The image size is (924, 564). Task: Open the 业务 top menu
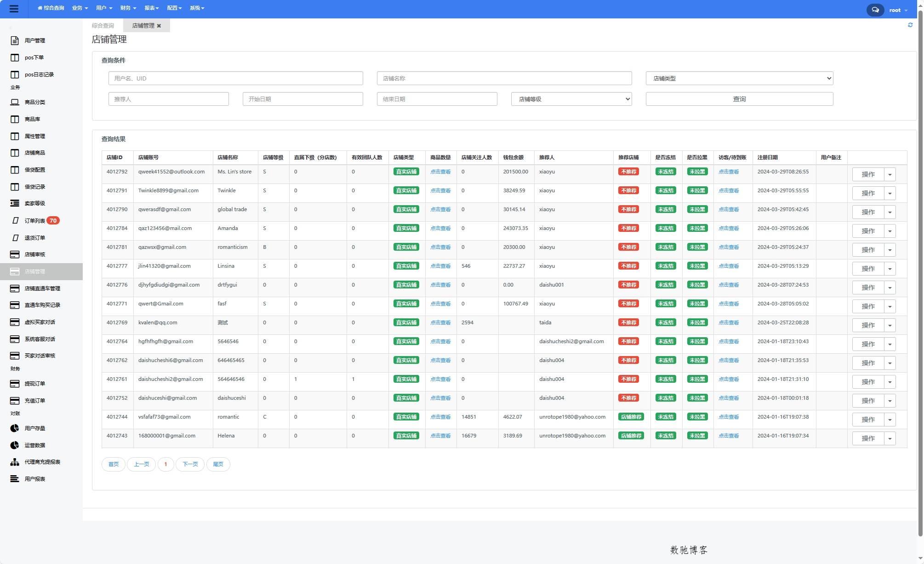click(x=80, y=8)
